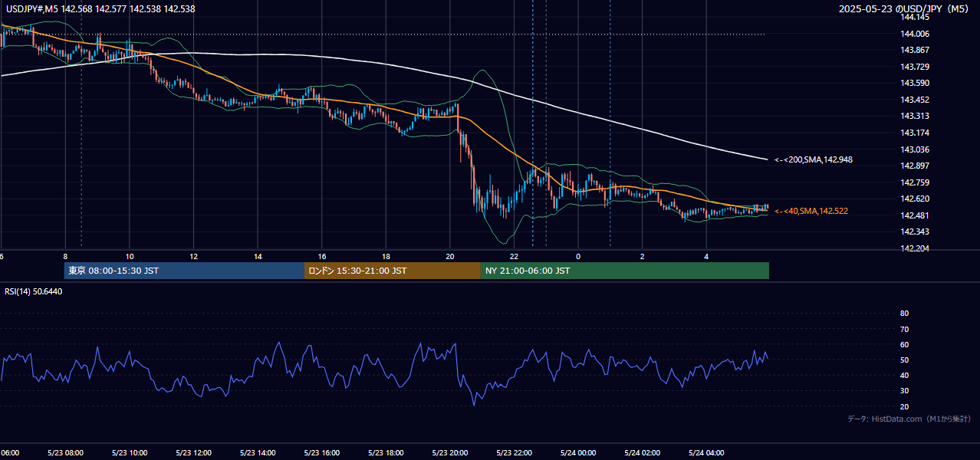This screenshot has height=460, width=980.
Task: Click the 06:00 time axis label
Action: [9, 453]
